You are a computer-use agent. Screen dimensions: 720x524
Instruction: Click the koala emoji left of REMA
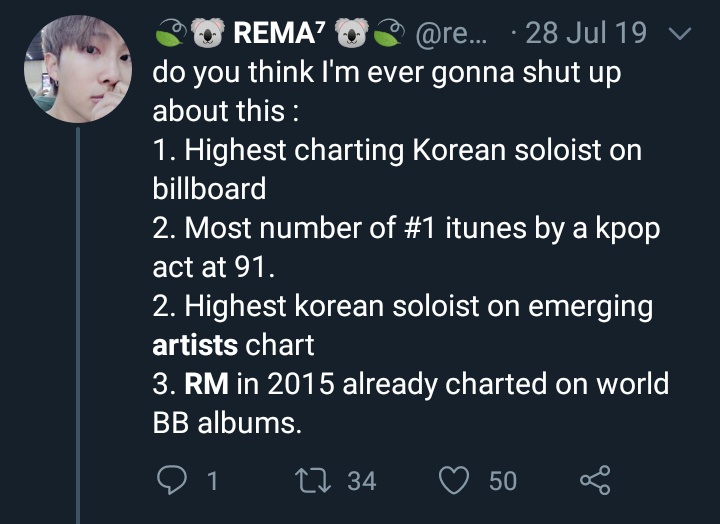point(203,32)
